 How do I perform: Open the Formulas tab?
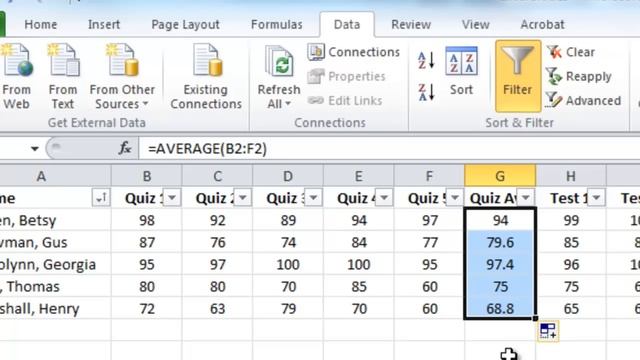tap(277, 24)
